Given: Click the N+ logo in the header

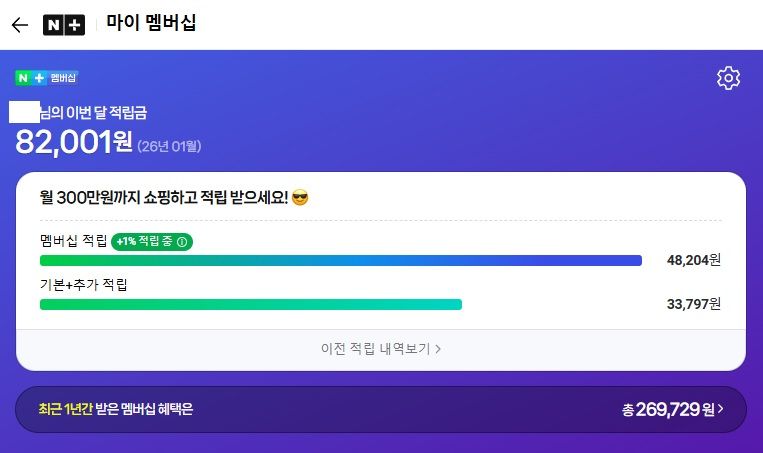Looking at the screenshot, I should 64,25.
